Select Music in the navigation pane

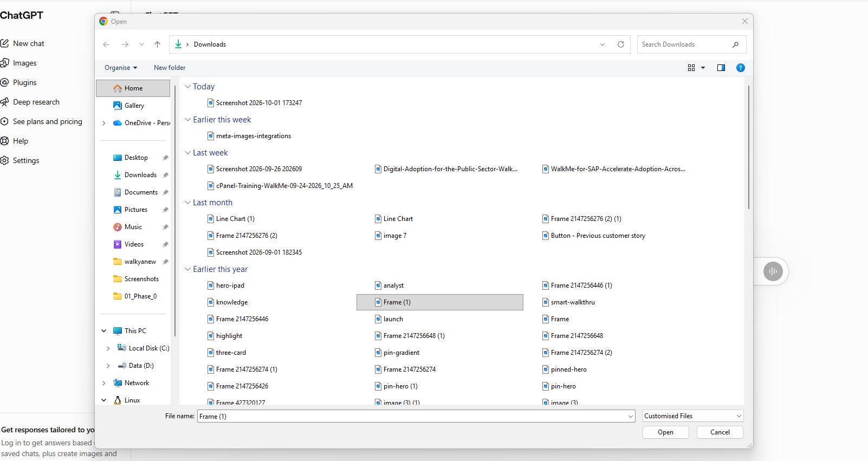tap(133, 227)
